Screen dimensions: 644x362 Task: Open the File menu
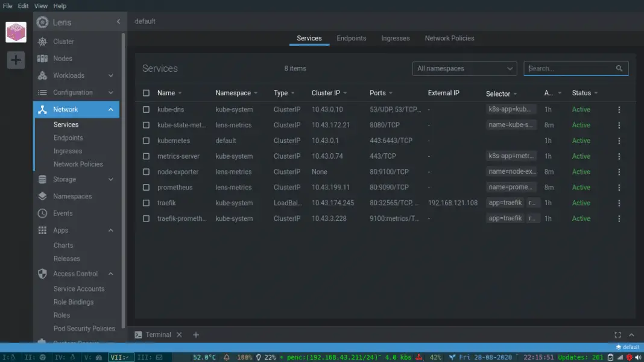7,5
